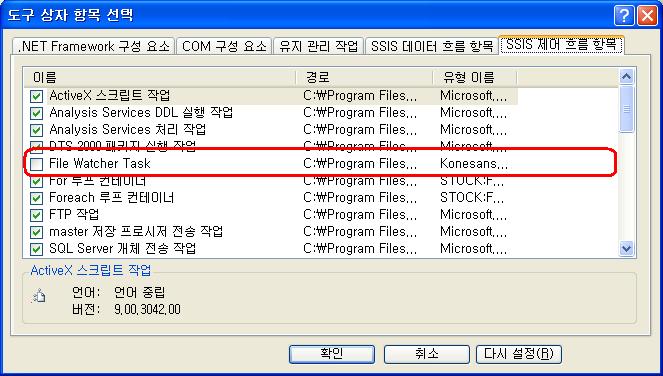Click the help question mark button
The width and height of the screenshot is (663, 376).
click(624, 16)
